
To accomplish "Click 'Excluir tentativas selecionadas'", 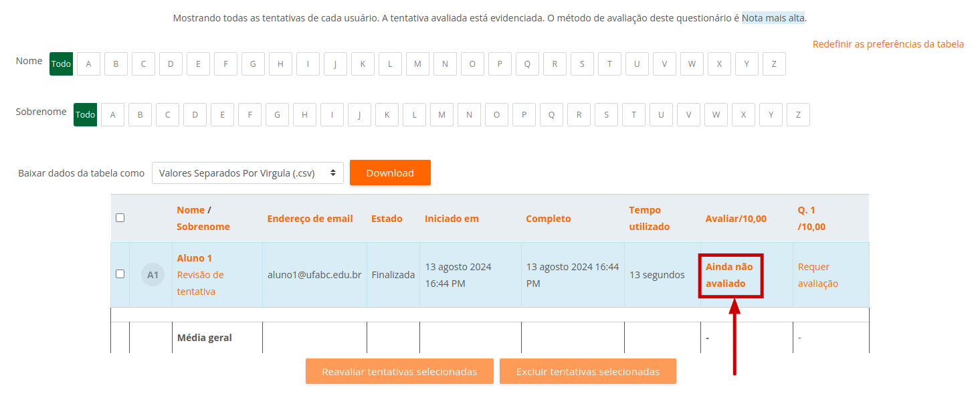I will (x=587, y=371).
